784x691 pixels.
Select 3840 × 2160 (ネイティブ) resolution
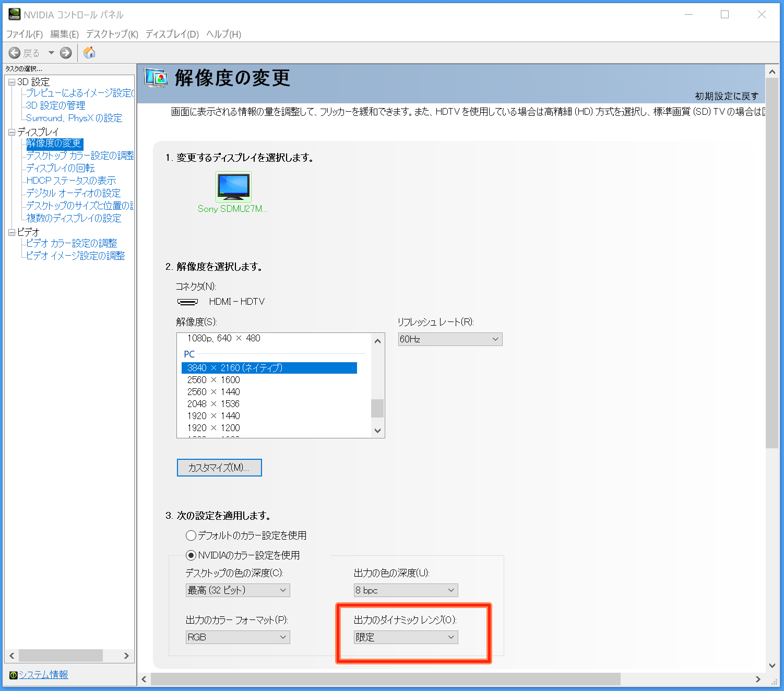269,368
